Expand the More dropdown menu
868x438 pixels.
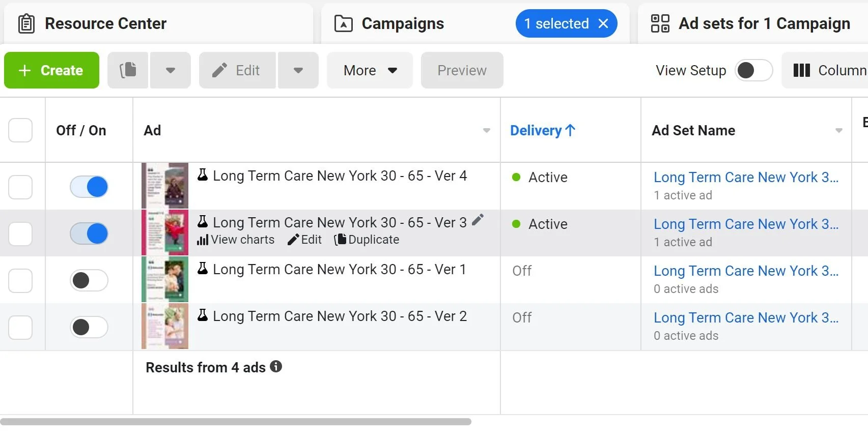(370, 70)
